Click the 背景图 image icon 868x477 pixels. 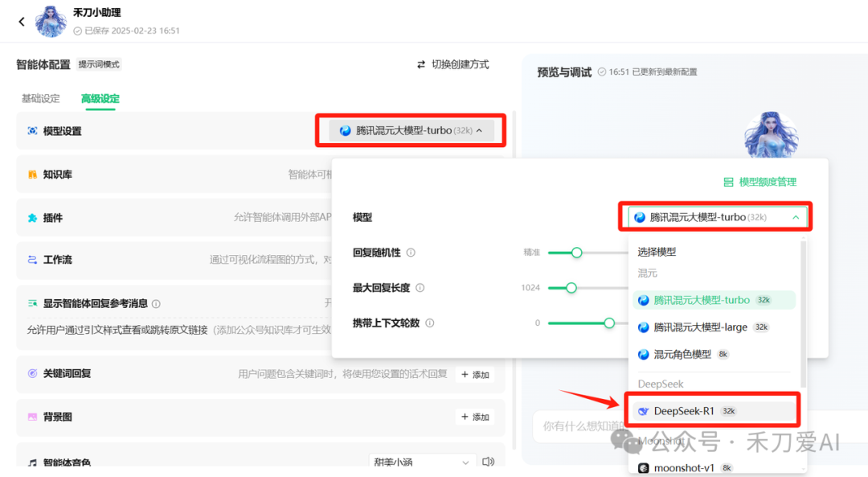(x=33, y=417)
